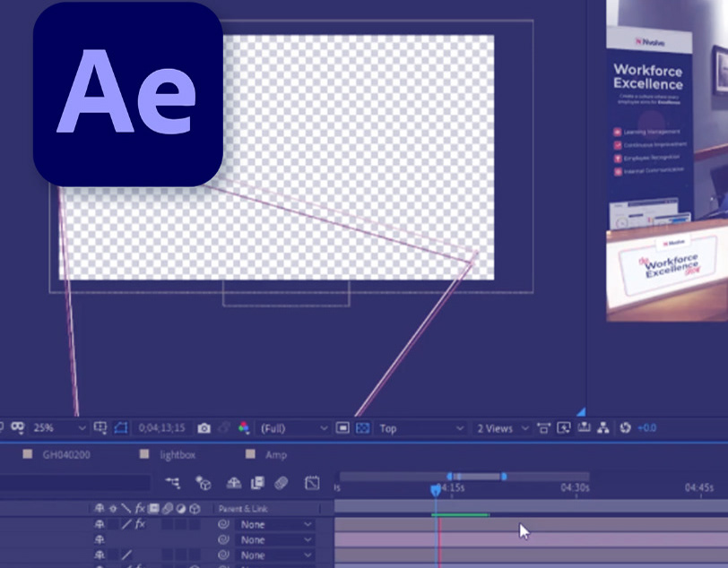Viewport: 728px width, 568px height.
Task: Click the Motion Blur column header icon
Action: click(167, 509)
